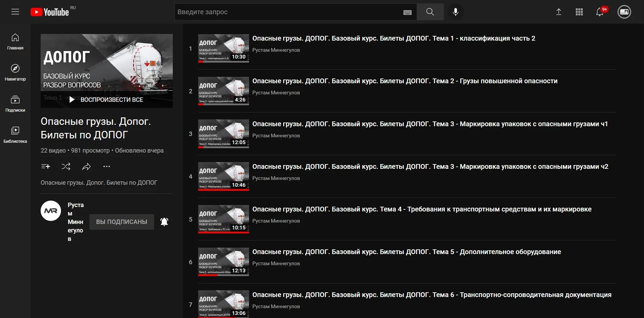
Task: Open video thumbnail with 13:06 duration
Action: tap(224, 304)
